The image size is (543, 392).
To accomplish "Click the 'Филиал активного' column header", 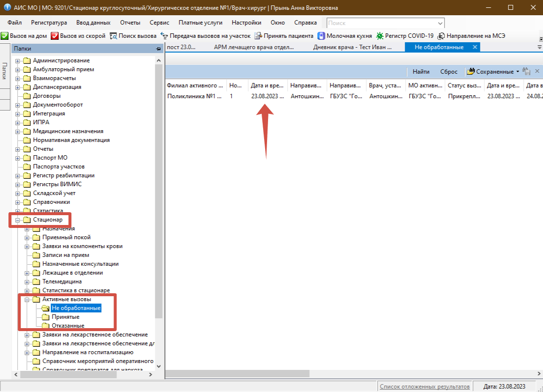I will pos(195,85).
